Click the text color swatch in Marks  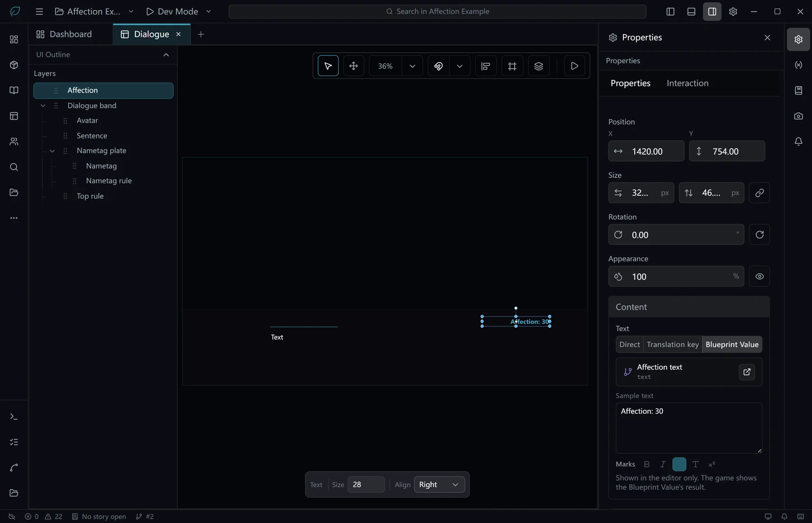(x=679, y=464)
